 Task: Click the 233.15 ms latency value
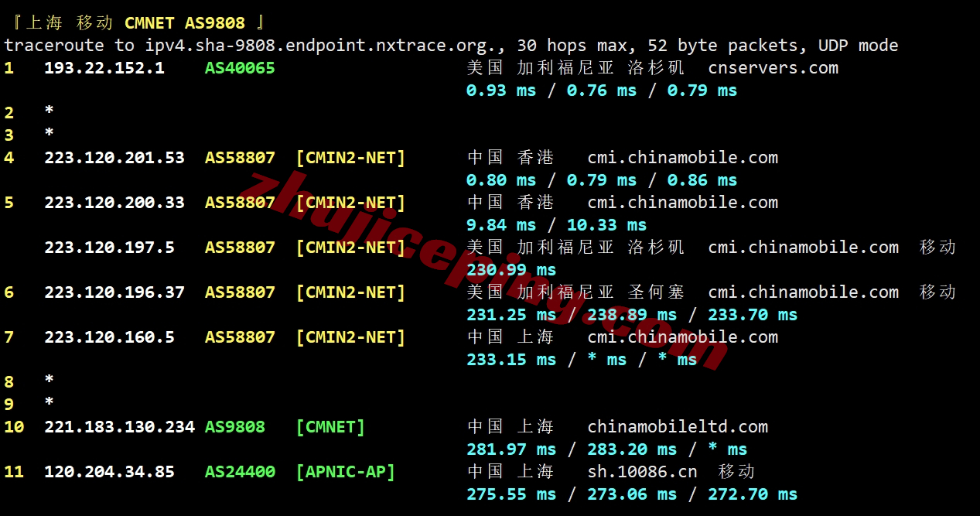pyautogui.click(x=511, y=360)
